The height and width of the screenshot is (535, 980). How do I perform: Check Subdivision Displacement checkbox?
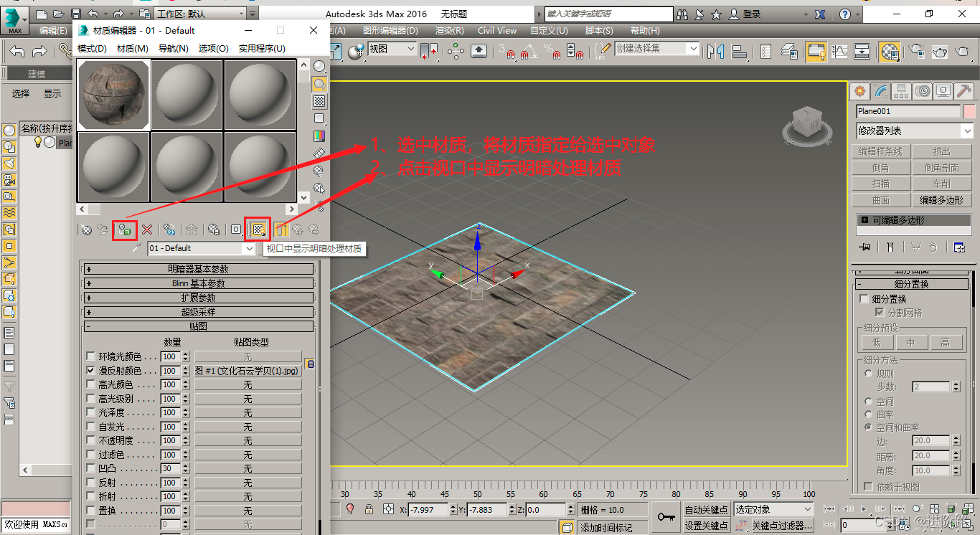864,299
